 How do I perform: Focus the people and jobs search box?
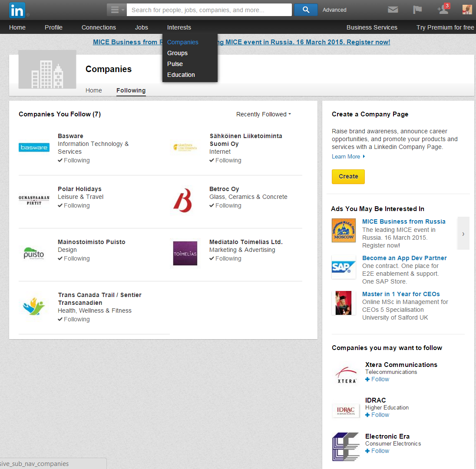209,10
